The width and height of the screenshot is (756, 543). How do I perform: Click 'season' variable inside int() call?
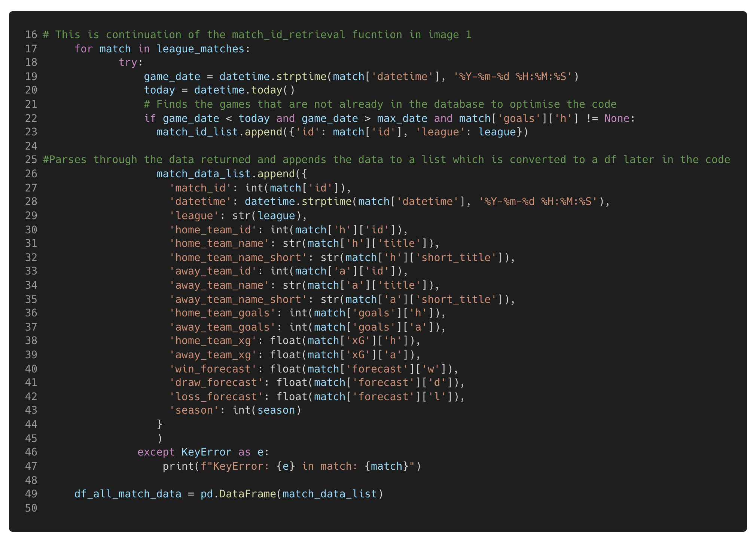pyautogui.click(x=276, y=410)
